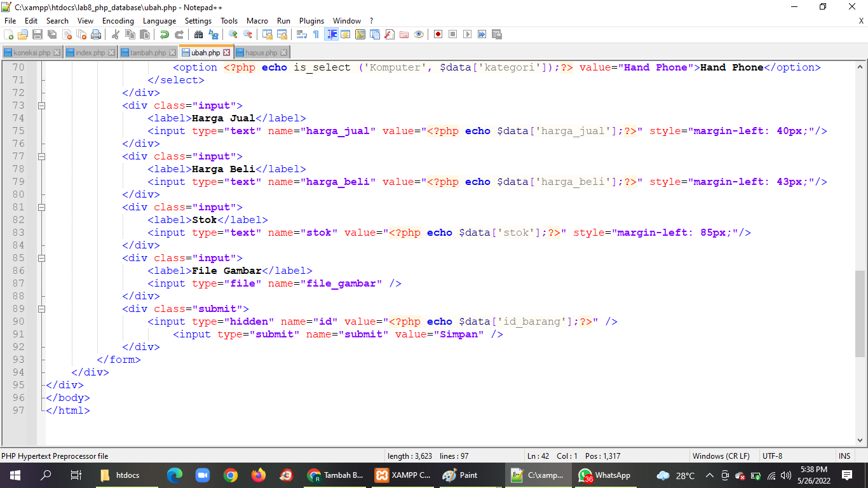
Task: Click the Cut scissors icon
Action: point(116,34)
